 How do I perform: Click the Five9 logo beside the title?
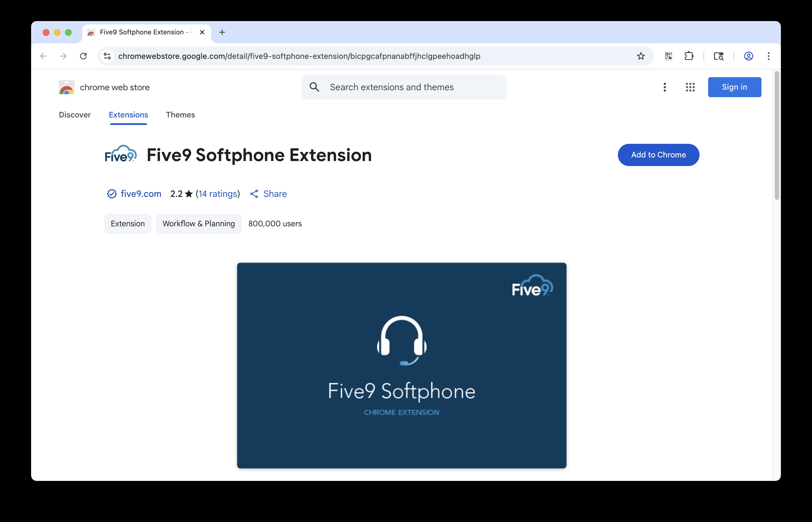click(x=121, y=154)
